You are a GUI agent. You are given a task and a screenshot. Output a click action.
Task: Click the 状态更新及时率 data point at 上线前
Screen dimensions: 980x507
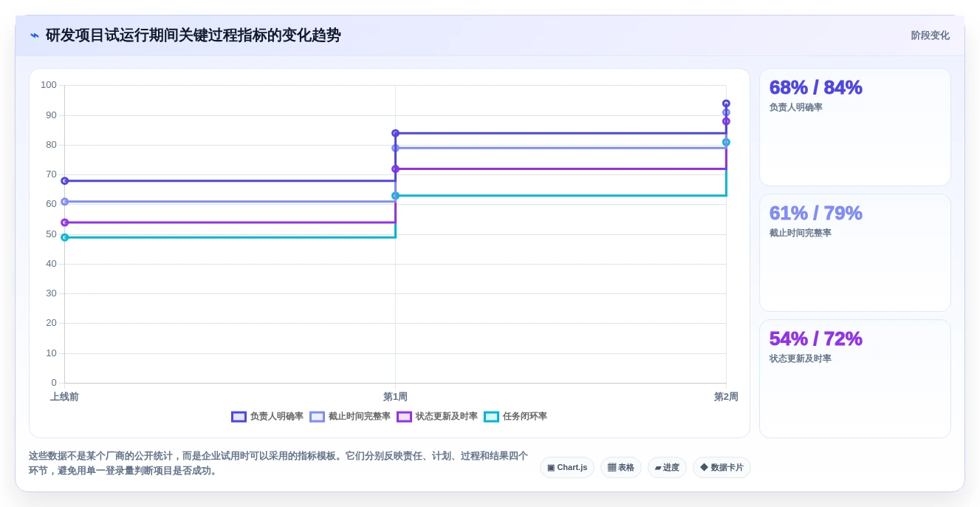[64, 222]
